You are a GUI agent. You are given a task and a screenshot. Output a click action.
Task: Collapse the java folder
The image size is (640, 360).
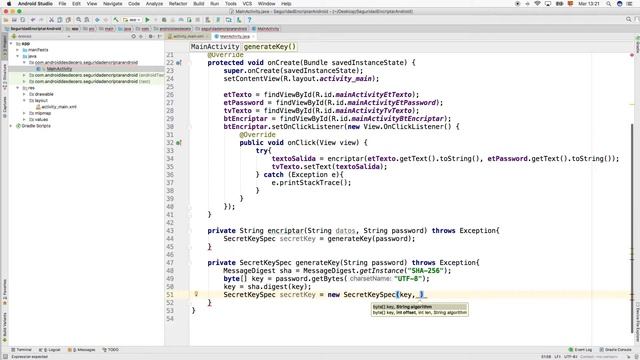point(18,56)
